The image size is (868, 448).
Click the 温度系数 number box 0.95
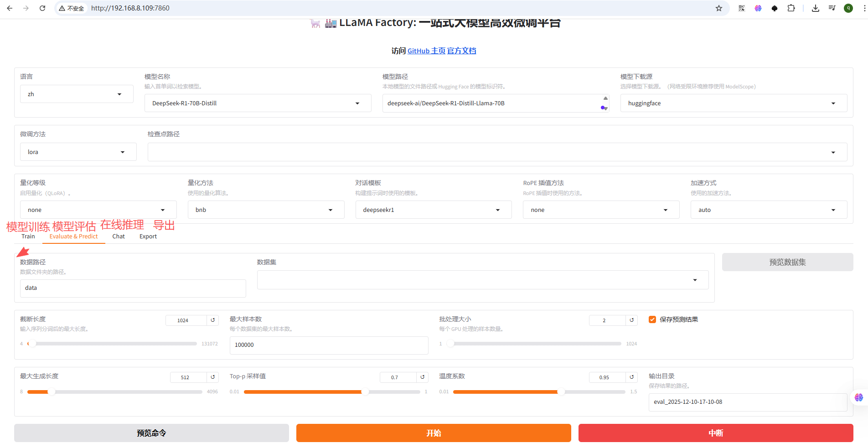point(607,377)
